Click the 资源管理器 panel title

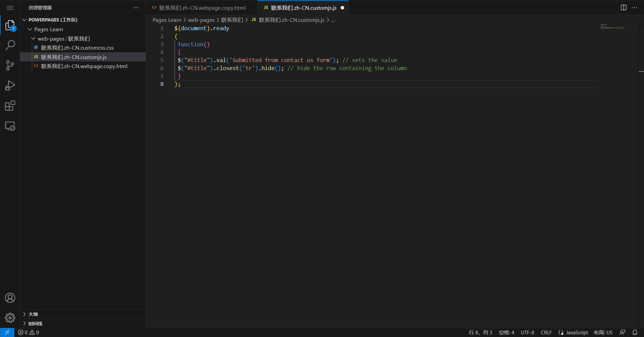(x=40, y=8)
